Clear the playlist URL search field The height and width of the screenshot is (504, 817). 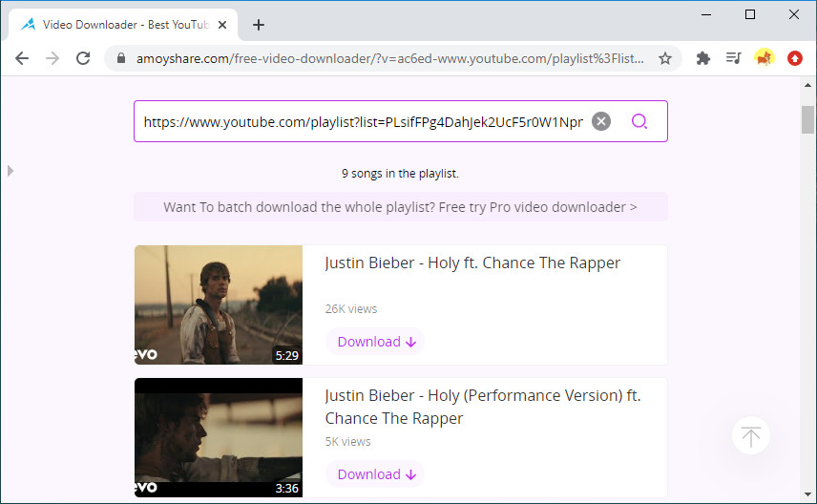click(600, 121)
